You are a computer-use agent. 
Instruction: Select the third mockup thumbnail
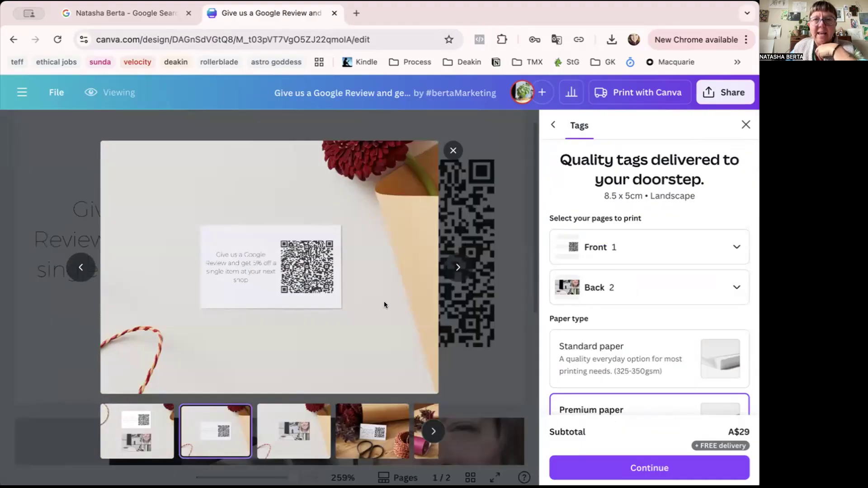pyautogui.click(x=294, y=431)
